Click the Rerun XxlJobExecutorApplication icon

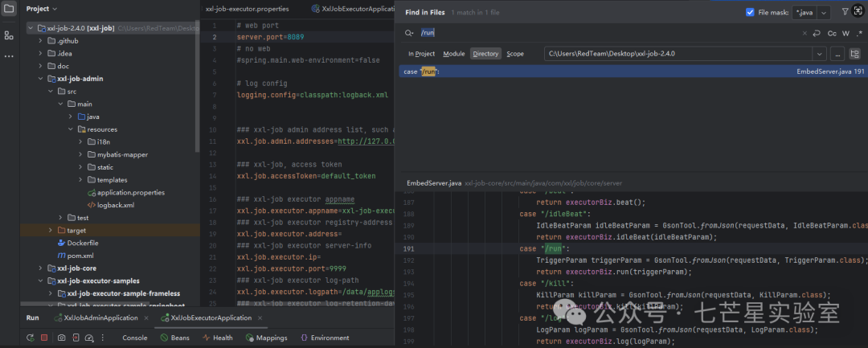pos(31,338)
